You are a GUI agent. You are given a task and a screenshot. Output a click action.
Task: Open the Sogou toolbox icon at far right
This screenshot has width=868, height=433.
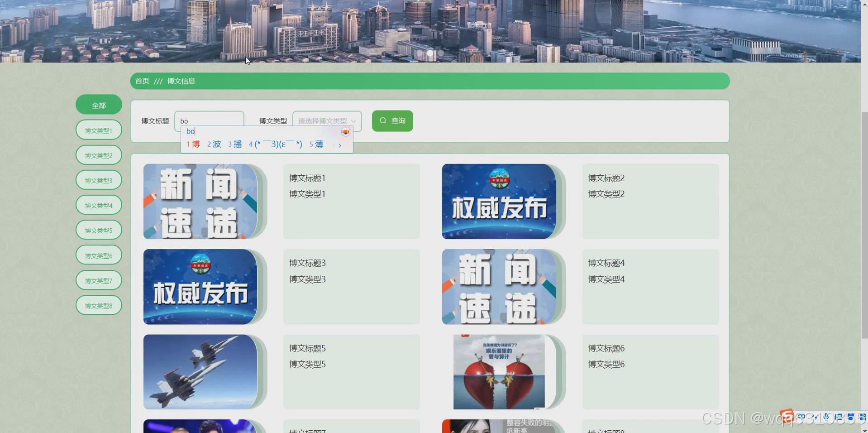[x=862, y=417]
